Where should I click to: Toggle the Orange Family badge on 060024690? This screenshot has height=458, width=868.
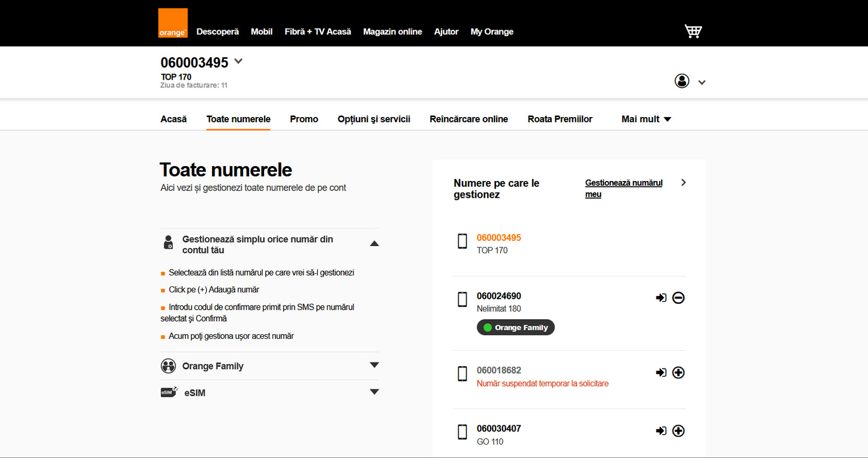tap(515, 327)
